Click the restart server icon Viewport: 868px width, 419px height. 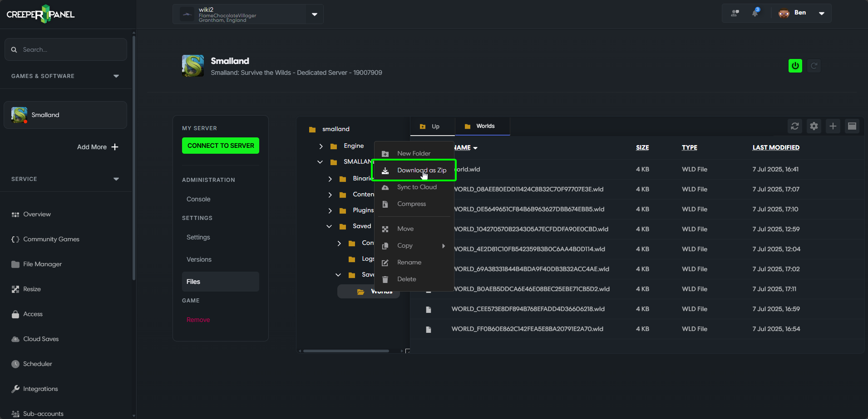[x=814, y=66]
